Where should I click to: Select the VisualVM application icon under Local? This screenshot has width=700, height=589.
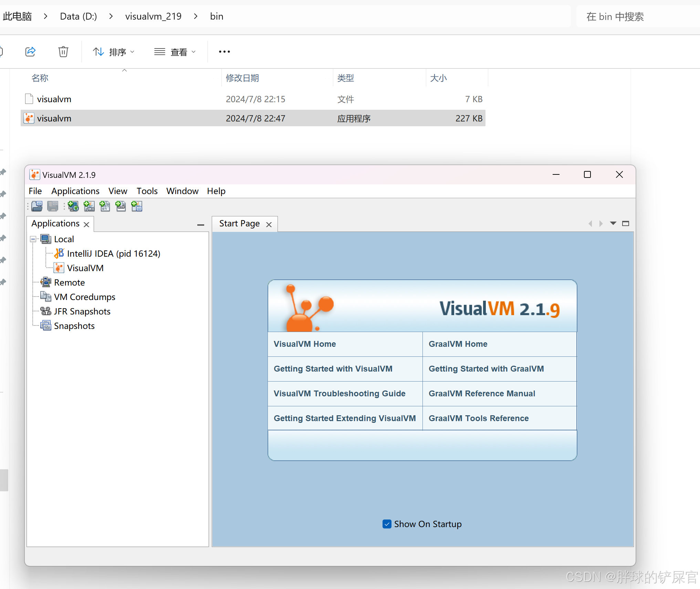point(59,268)
